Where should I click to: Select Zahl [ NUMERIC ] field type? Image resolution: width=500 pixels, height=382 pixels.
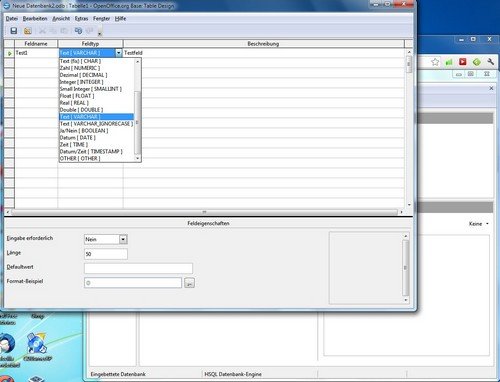97,68
